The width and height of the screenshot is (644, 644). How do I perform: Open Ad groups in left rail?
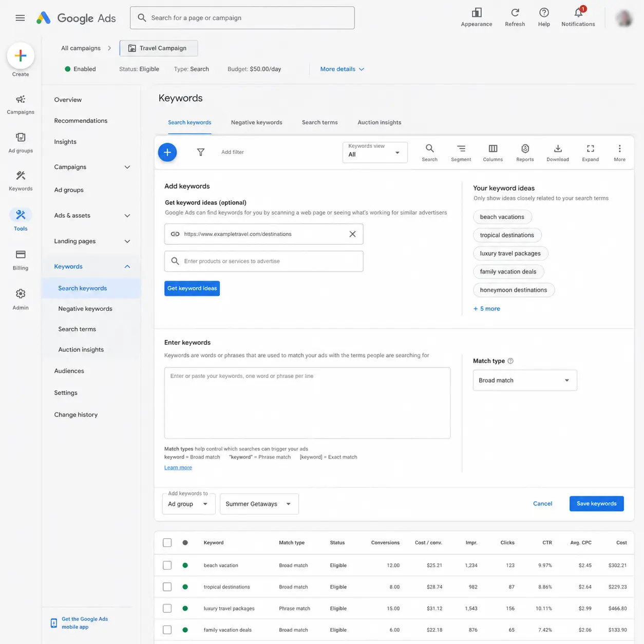pos(21,143)
